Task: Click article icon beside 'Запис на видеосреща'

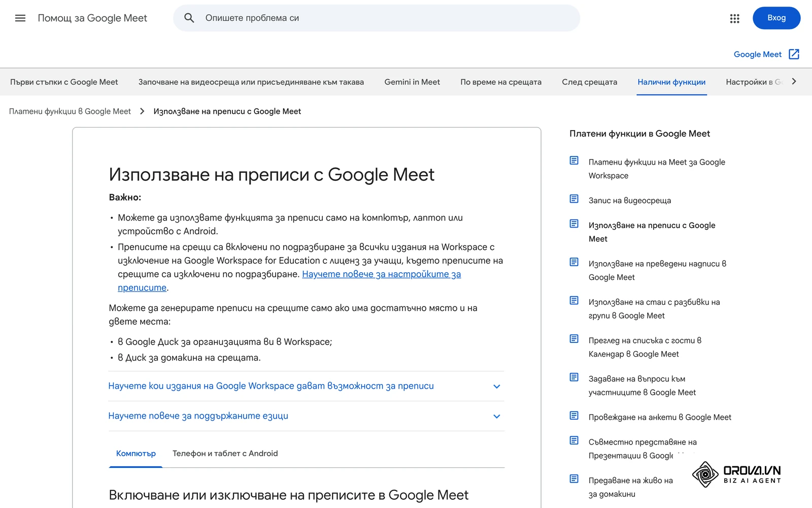Action: click(x=574, y=199)
